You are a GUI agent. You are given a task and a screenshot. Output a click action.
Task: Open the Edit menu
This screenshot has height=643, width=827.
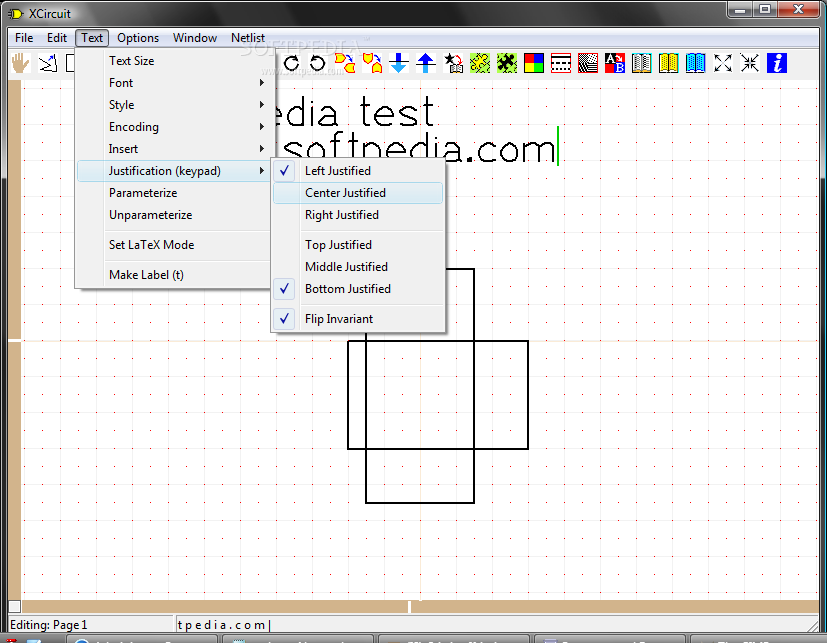point(56,38)
